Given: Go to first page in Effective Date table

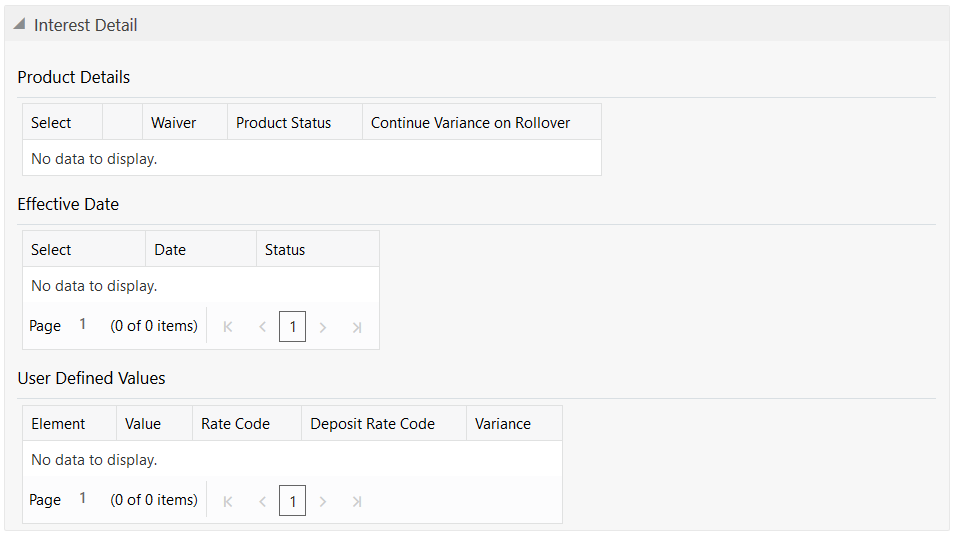Looking at the screenshot, I should click(x=228, y=327).
